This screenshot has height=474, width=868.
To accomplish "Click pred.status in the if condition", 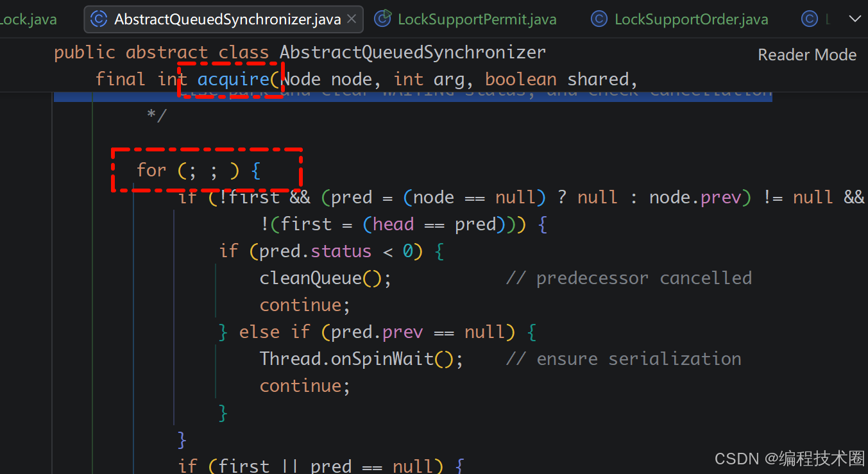I will 315,251.
